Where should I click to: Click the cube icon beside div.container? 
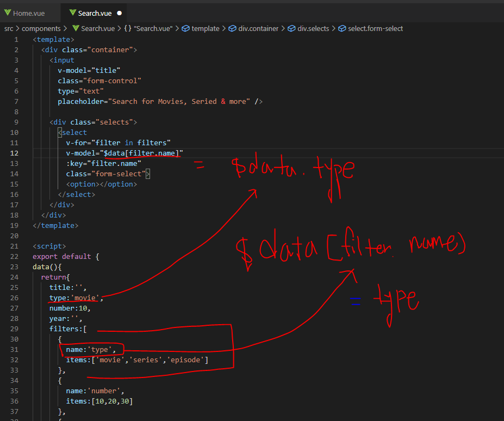coord(232,28)
